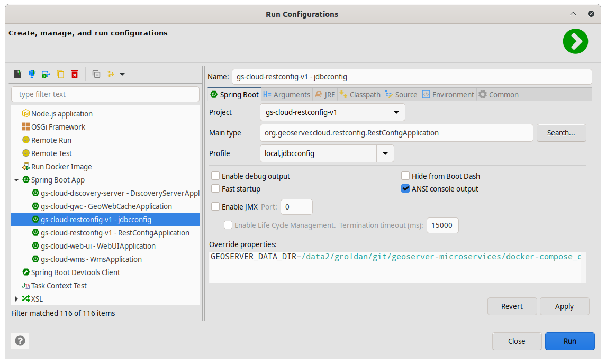Duplicate the selected launch configuration
The image size is (606, 364).
(x=60, y=74)
